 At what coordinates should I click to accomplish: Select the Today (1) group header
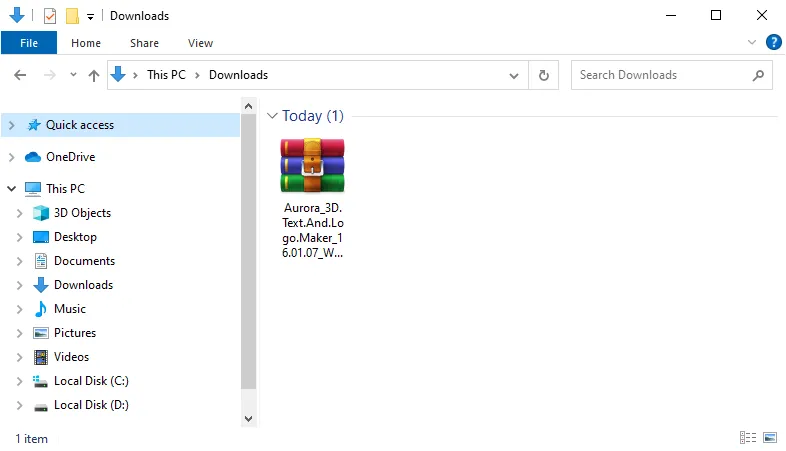pos(313,116)
